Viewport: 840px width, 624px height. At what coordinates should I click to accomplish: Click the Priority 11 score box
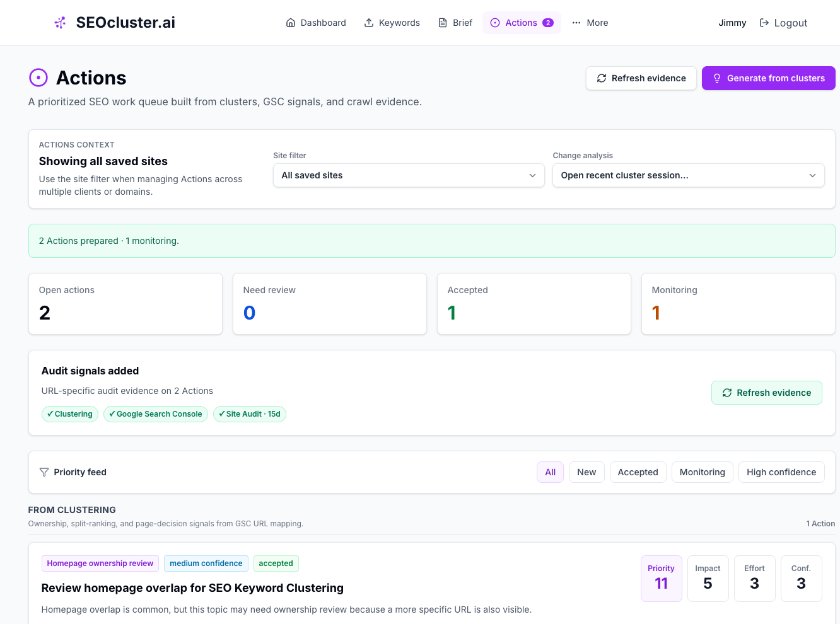point(662,579)
